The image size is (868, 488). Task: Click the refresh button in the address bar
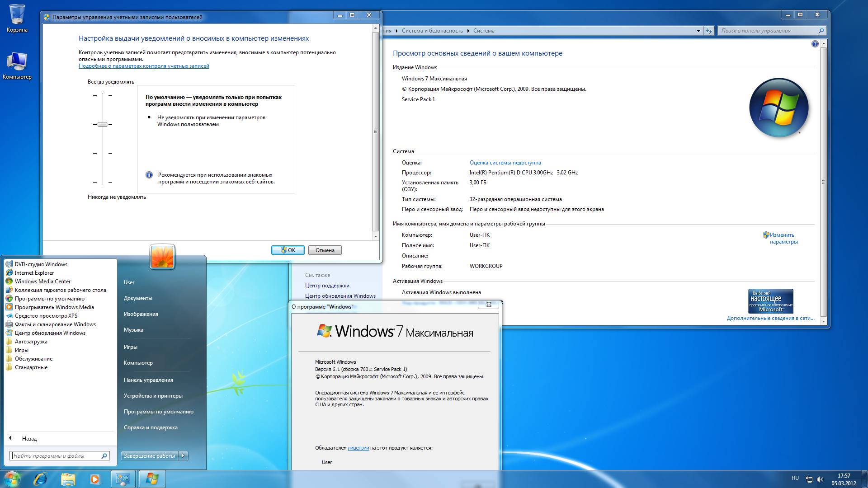coord(708,31)
